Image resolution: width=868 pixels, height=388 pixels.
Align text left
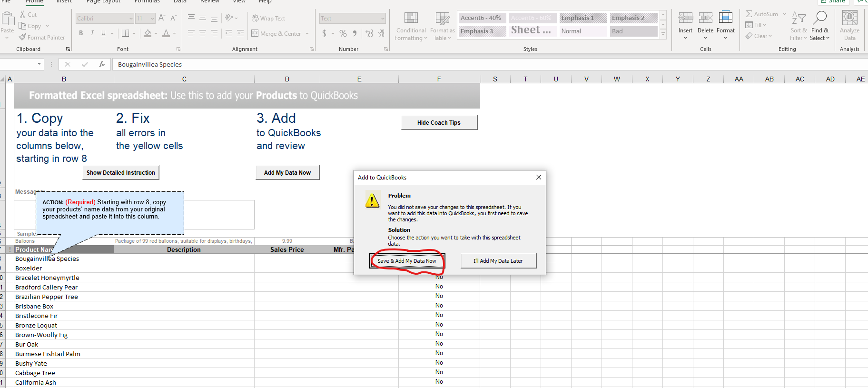[x=191, y=33]
